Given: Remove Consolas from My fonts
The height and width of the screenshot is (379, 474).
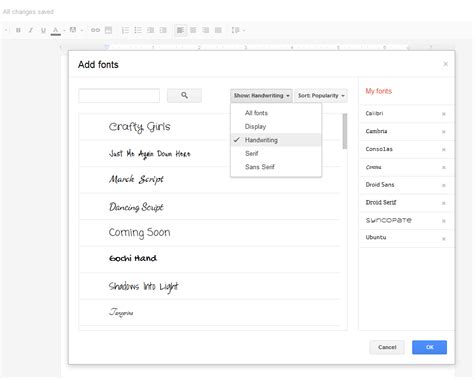Looking at the screenshot, I should pyautogui.click(x=444, y=150).
